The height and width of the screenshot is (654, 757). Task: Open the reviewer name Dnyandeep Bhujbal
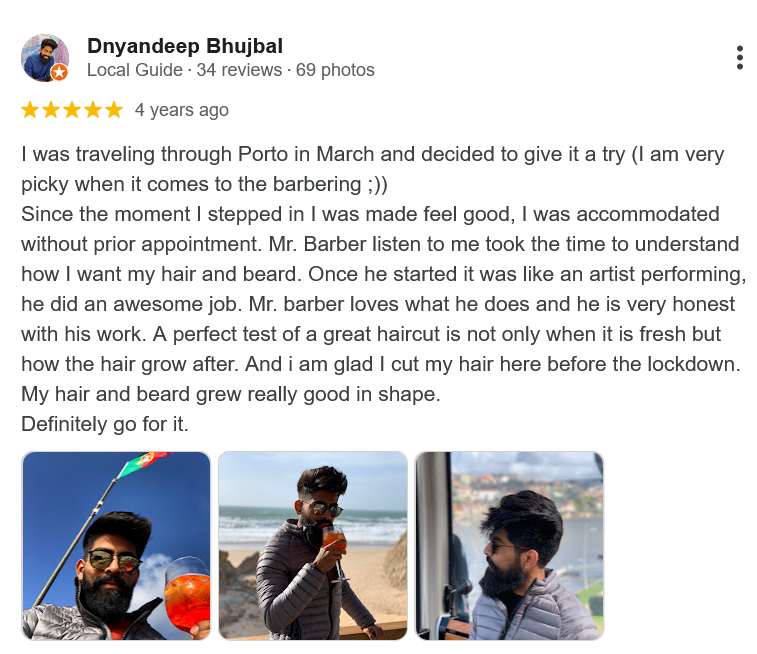pyautogui.click(x=185, y=46)
